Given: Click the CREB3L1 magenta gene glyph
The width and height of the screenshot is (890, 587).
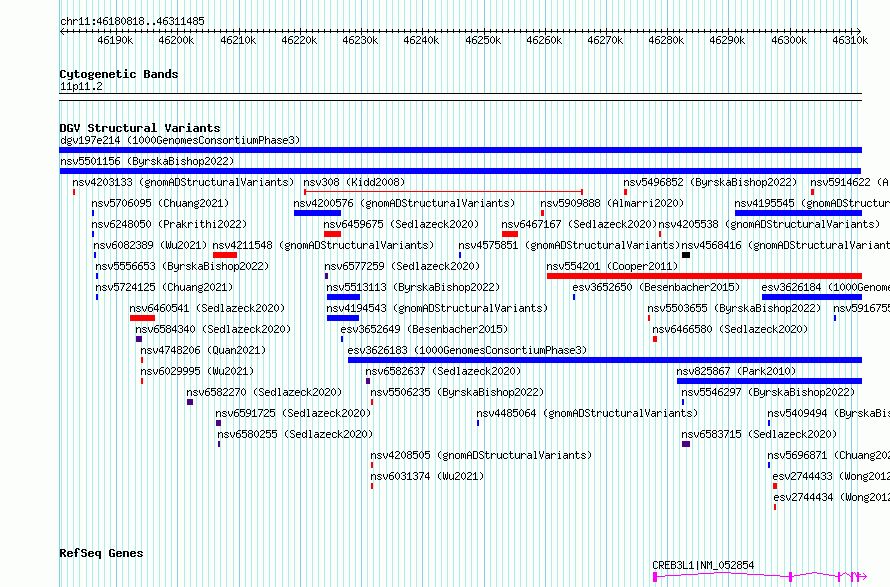Looking at the screenshot, I should tap(760, 577).
